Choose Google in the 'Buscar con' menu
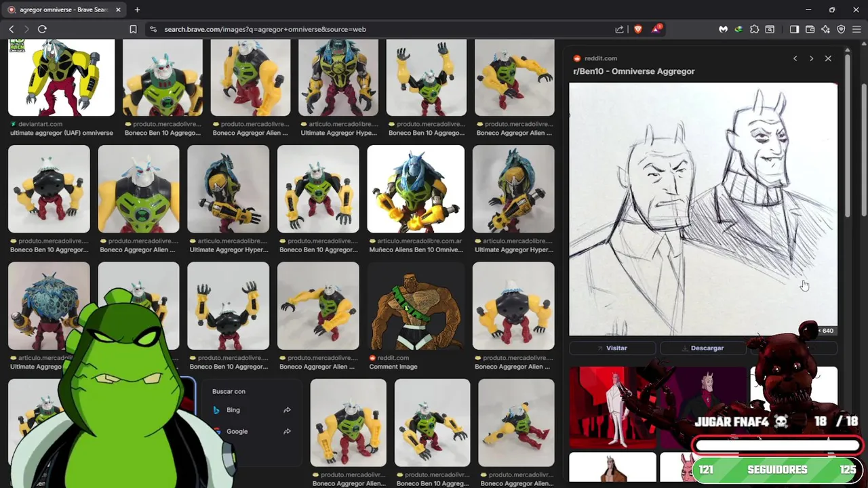Screen dimensions: 868x488 [237, 431]
